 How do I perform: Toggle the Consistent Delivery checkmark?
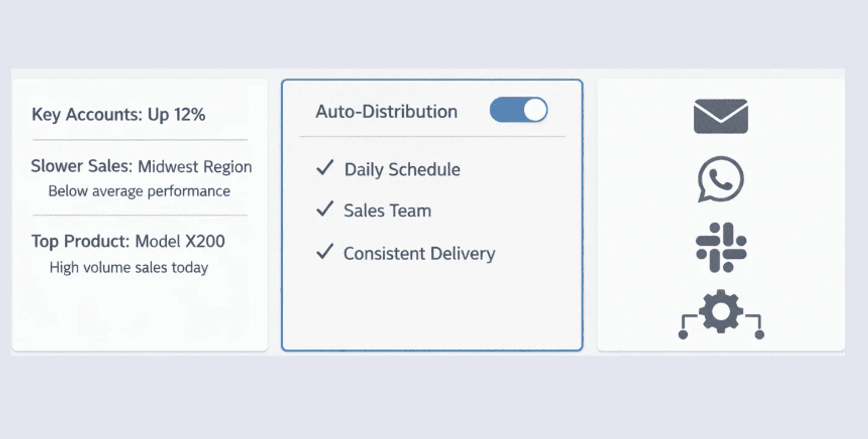(x=325, y=252)
